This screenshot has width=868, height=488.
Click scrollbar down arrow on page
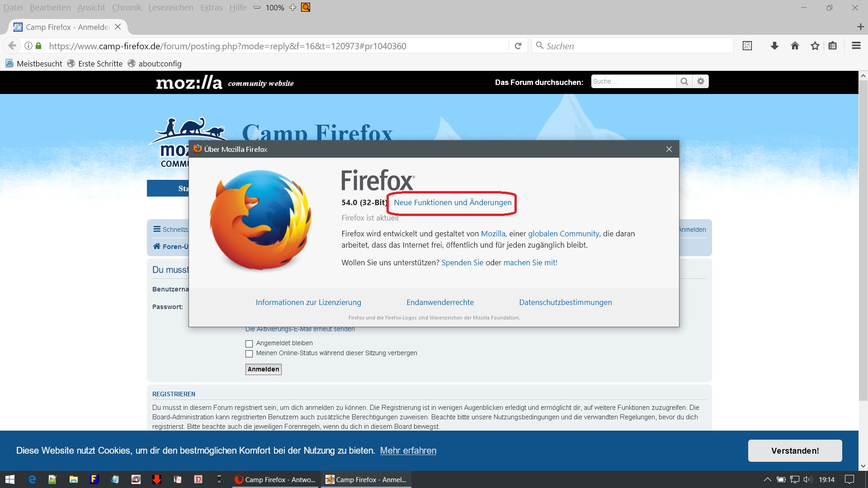[863, 466]
